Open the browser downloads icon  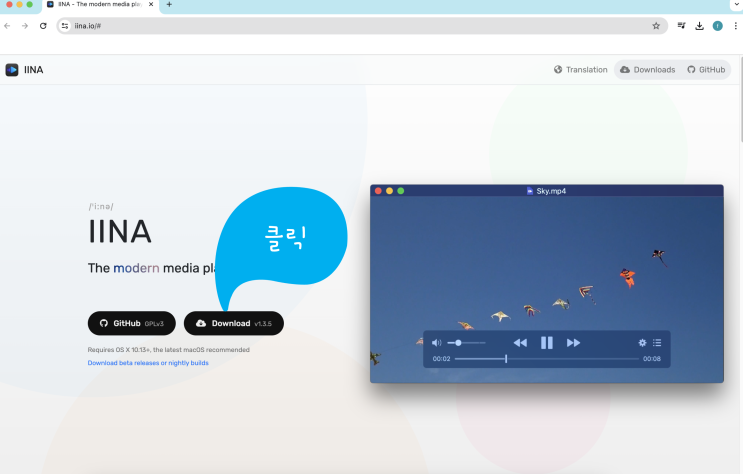click(699, 26)
